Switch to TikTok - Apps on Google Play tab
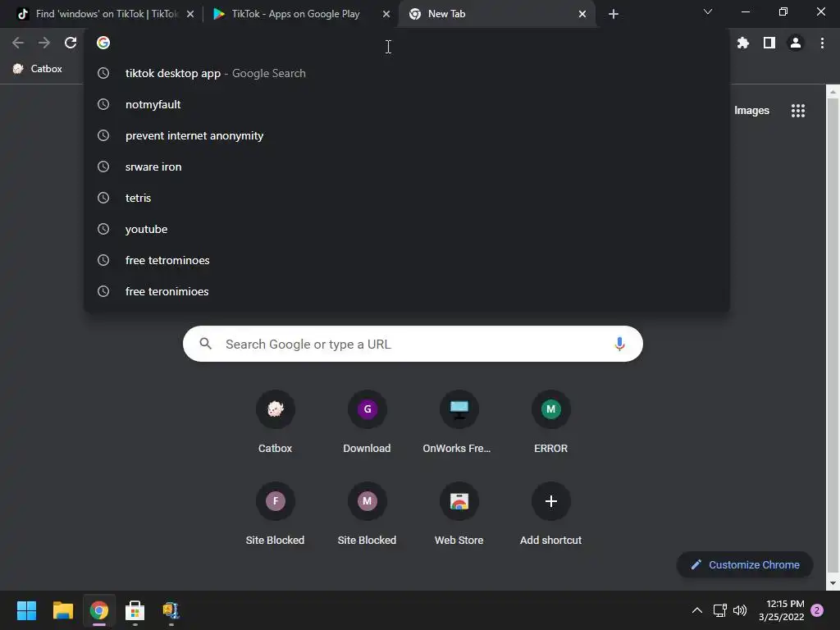Viewport: 840px width, 630px height. 295,14
